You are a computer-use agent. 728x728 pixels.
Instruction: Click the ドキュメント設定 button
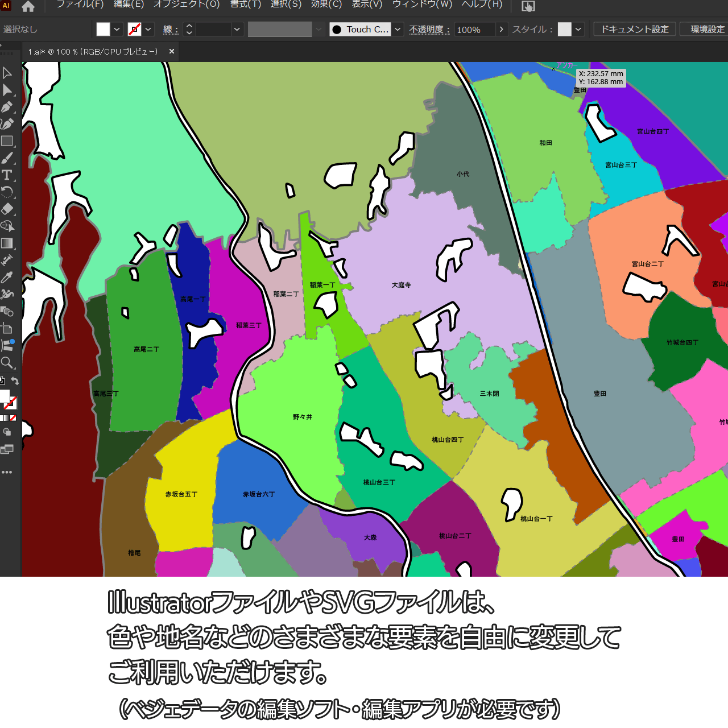(635, 29)
